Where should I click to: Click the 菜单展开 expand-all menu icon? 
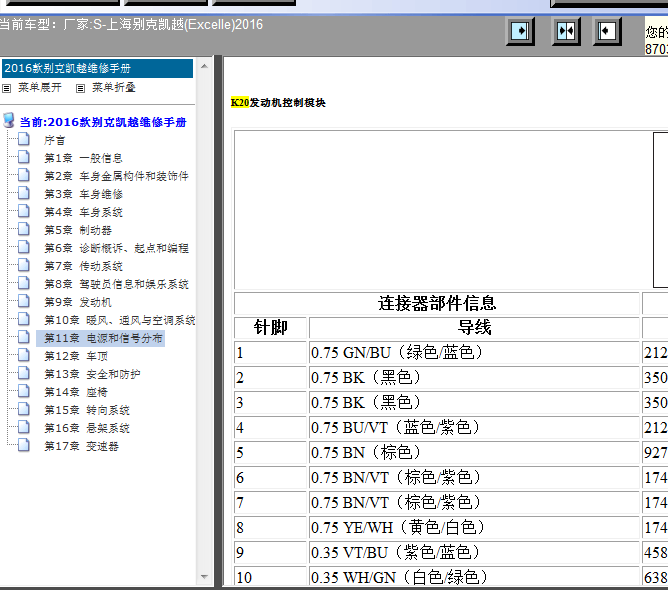[x=6, y=88]
